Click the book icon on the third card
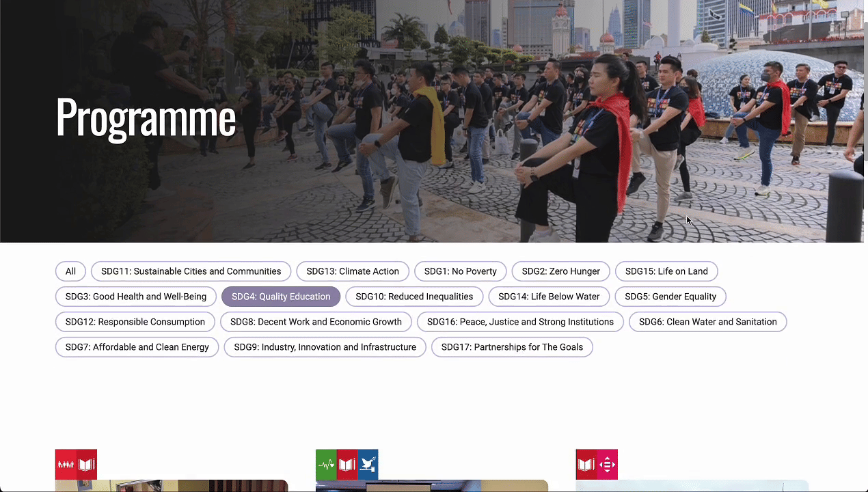Screen dimensions: 868x492 586,465
